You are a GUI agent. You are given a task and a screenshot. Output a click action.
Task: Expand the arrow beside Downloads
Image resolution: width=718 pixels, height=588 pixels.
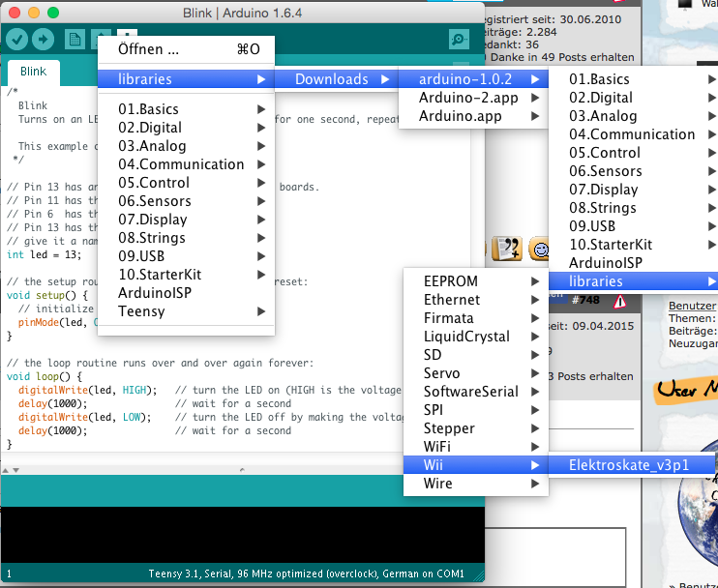pos(385,79)
